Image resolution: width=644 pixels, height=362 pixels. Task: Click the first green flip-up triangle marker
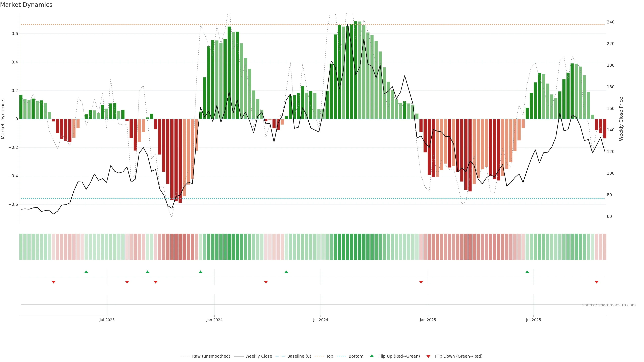click(86, 272)
